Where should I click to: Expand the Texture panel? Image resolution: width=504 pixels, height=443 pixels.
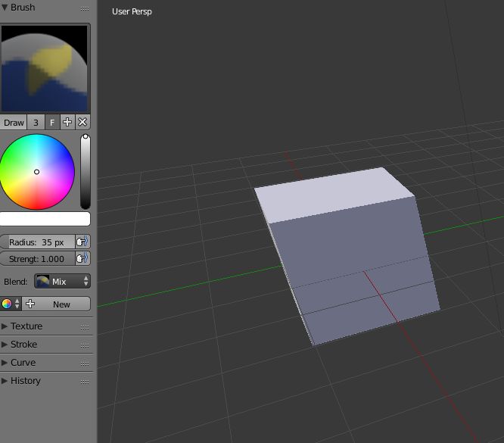(x=26, y=326)
